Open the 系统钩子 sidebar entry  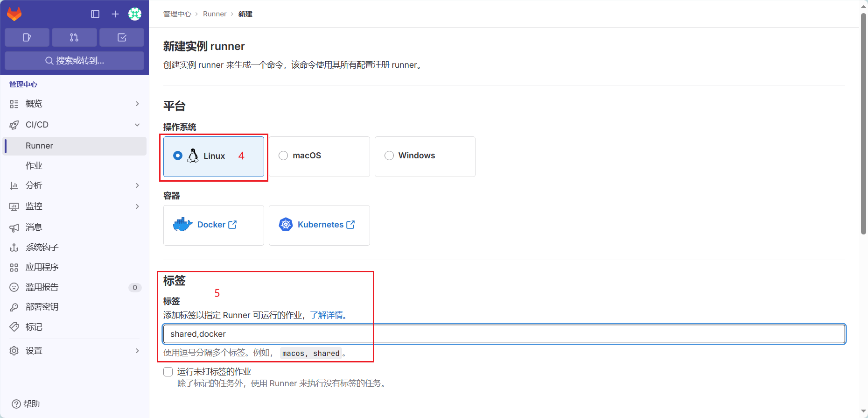(75, 248)
